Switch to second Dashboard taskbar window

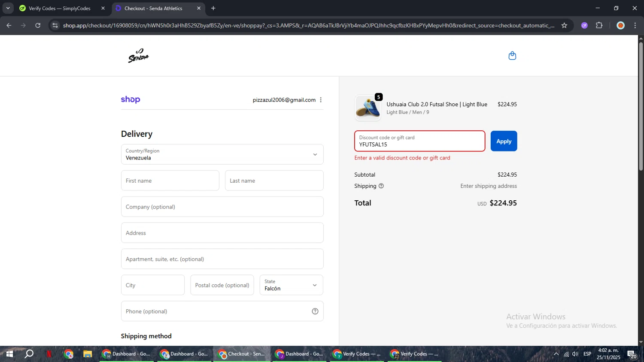pos(185,354)
